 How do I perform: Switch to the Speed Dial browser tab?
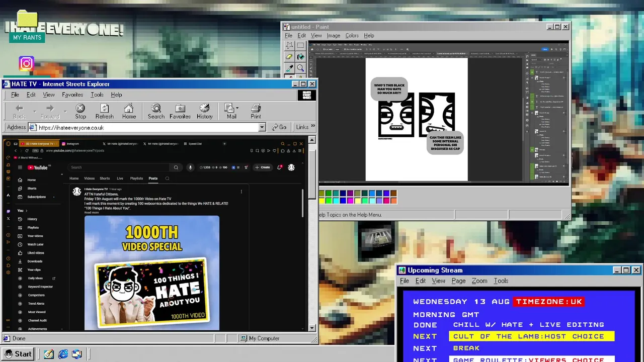coord(195,144)
